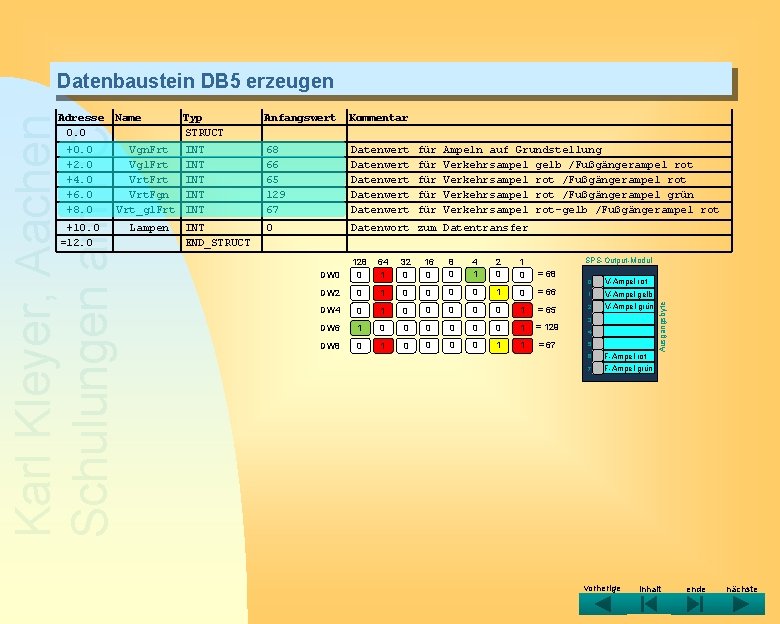The image size is (780, 624).
Task: Click the red 64 bit in the DW0 row
Action: [x=383, y=275]
